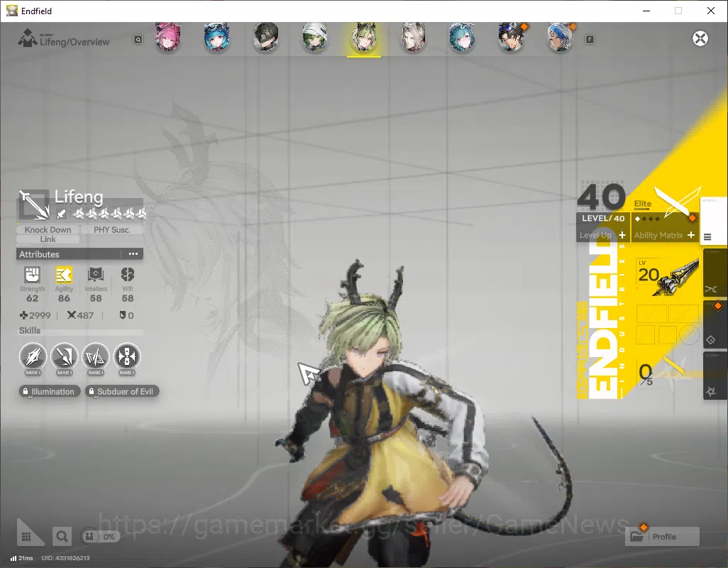Viewport: 728px width, 568px height.
Task: Expand Attributes details with the three dots
Action: coord(133,254)
